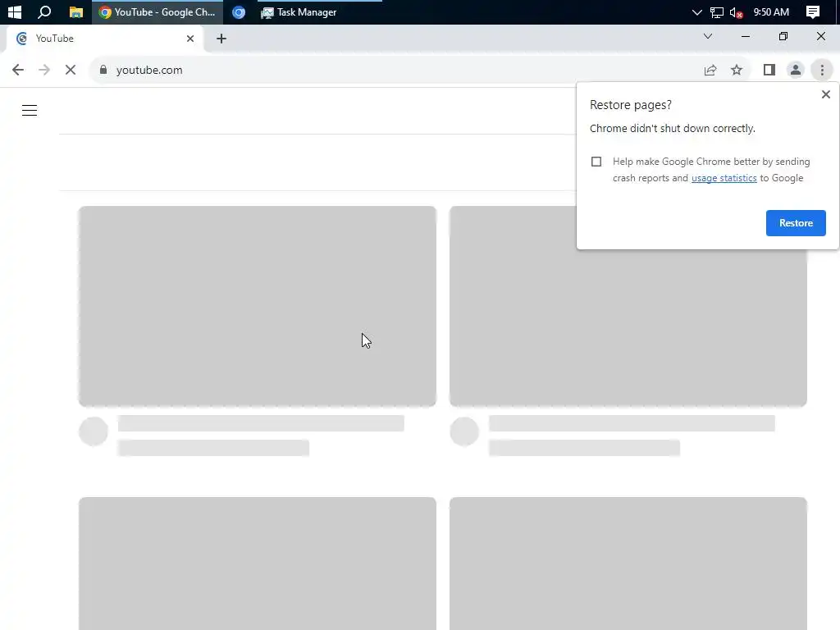Select the YouTube tab

tap(104, 39)
